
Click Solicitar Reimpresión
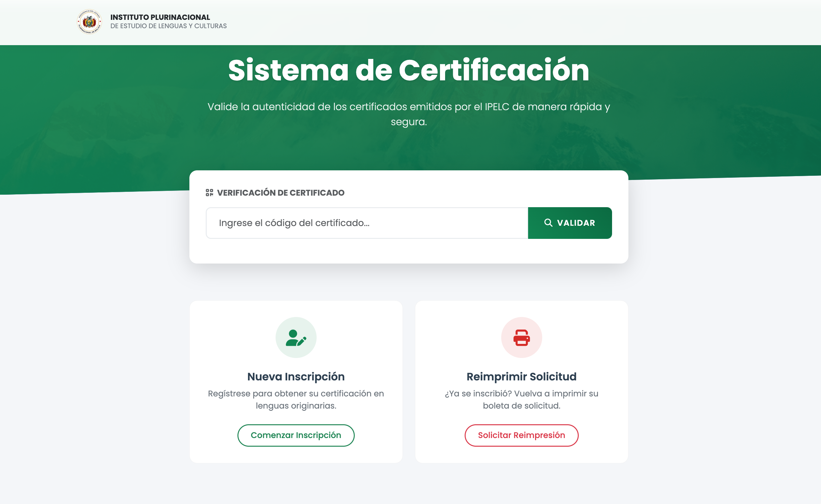pos(521,435)
